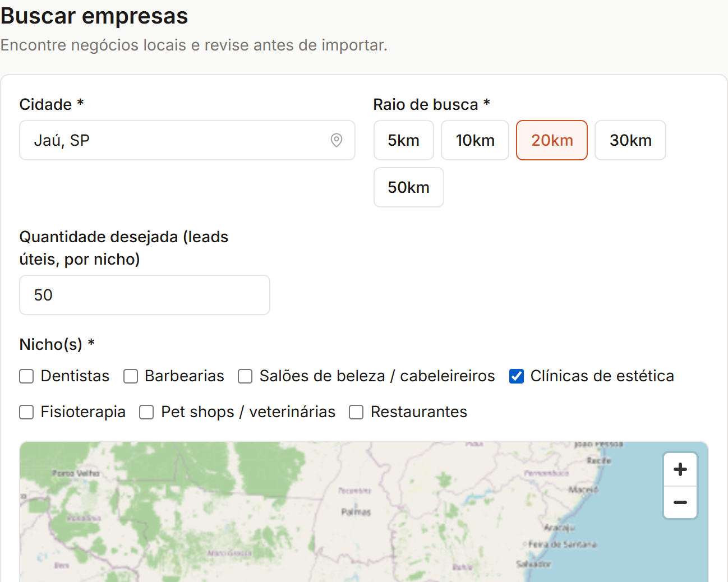Set search radius to 10km
The width and height of the screenshot is (728, 582).
[475, 140]
